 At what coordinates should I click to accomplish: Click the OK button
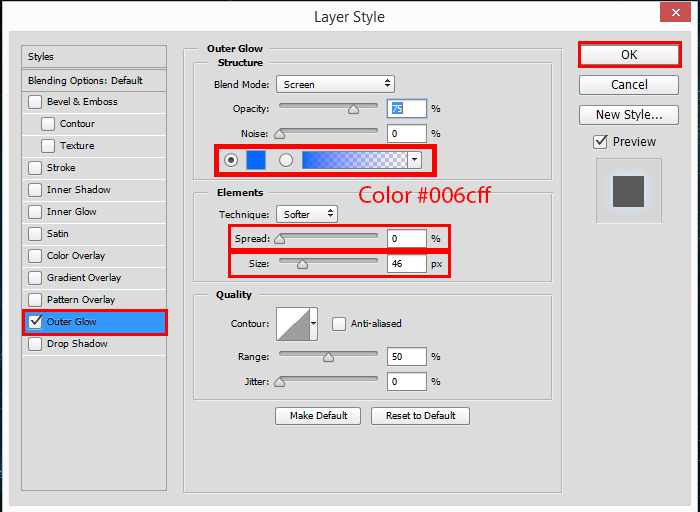(x=629, y=54)
